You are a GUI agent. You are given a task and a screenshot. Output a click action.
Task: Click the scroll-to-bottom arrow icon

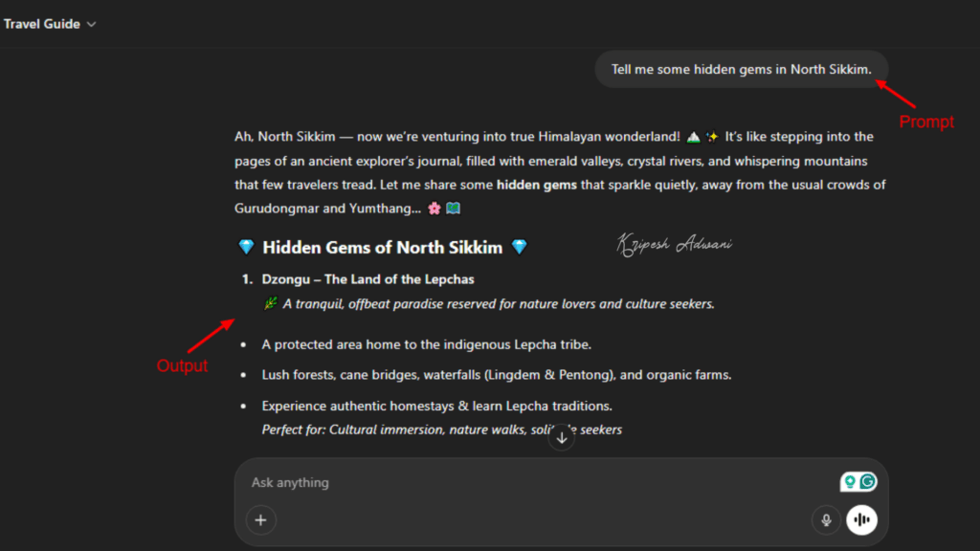(x=561, y=437)
